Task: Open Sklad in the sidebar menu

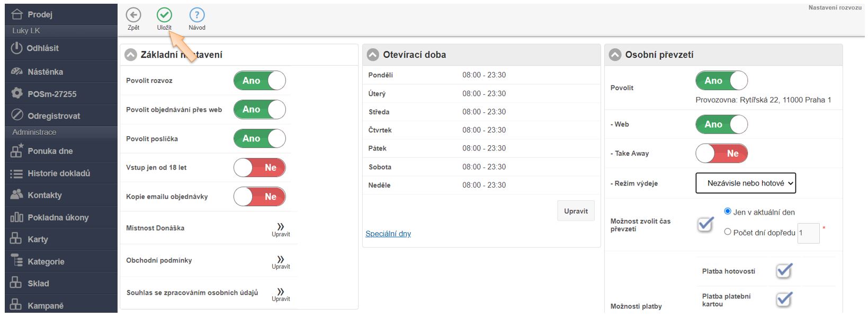Action: tap(38, 284)
